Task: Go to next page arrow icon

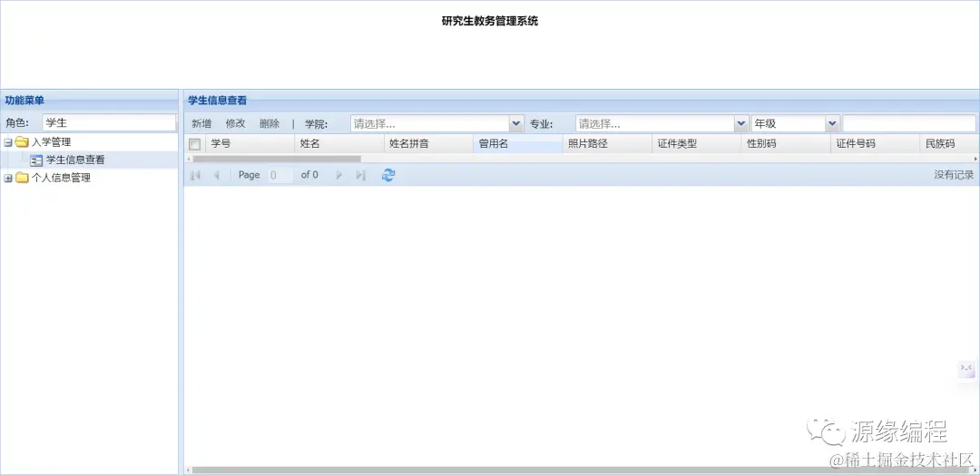Action: point(339,175)
